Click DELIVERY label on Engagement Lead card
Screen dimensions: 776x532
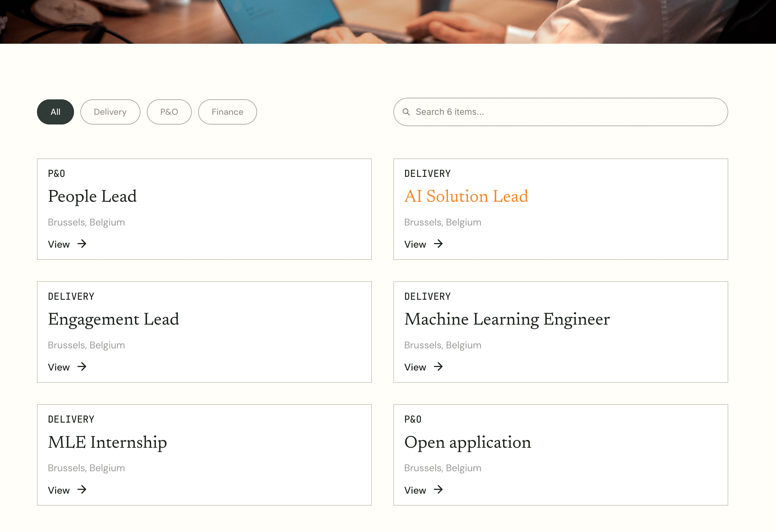click(71, 297)
